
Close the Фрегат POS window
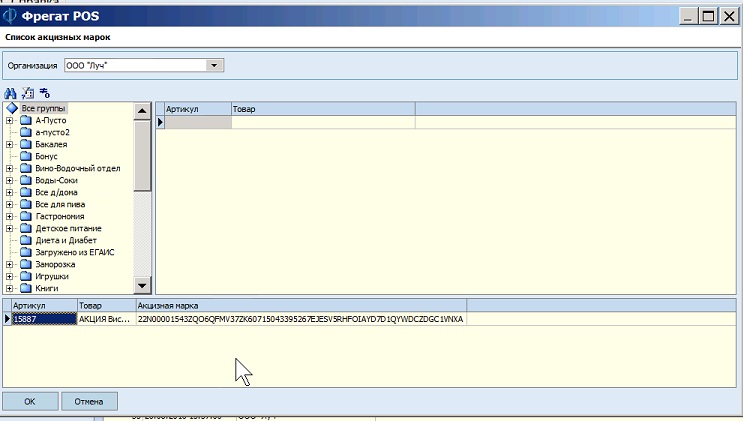coord(729,17)
